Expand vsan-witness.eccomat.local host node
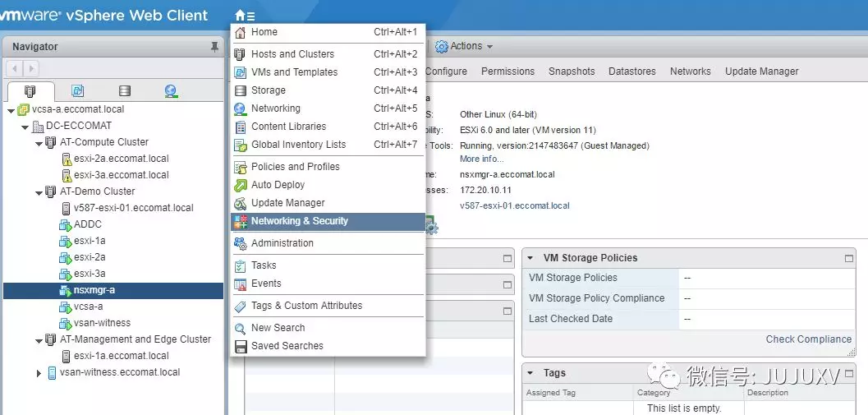Viewport: 868px width, 415px height. 39,373
